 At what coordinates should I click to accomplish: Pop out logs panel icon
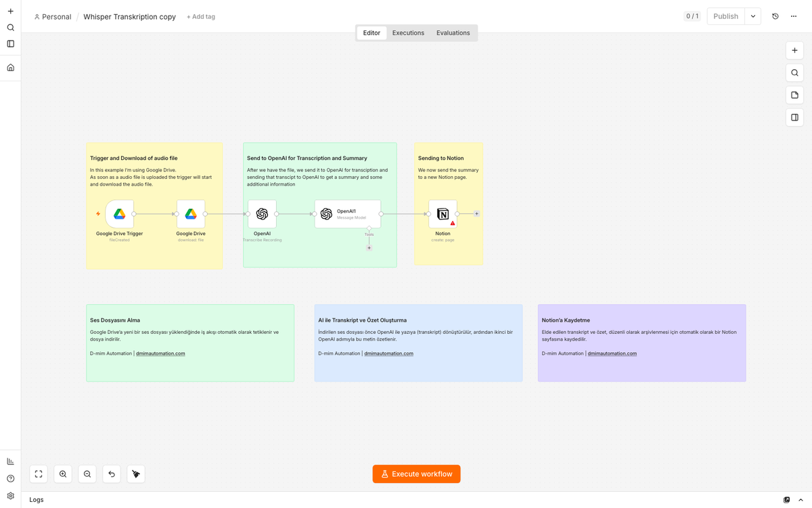(x=786, y=500)
